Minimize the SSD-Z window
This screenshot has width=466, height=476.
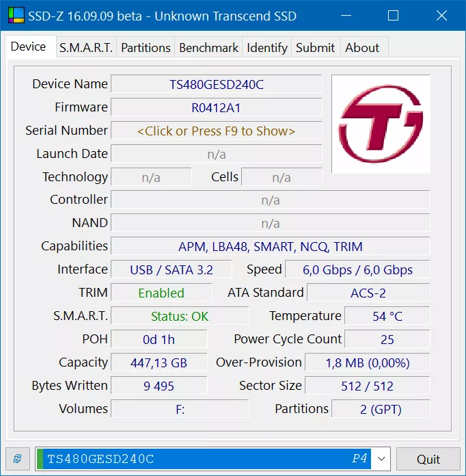tap(346, 16)
